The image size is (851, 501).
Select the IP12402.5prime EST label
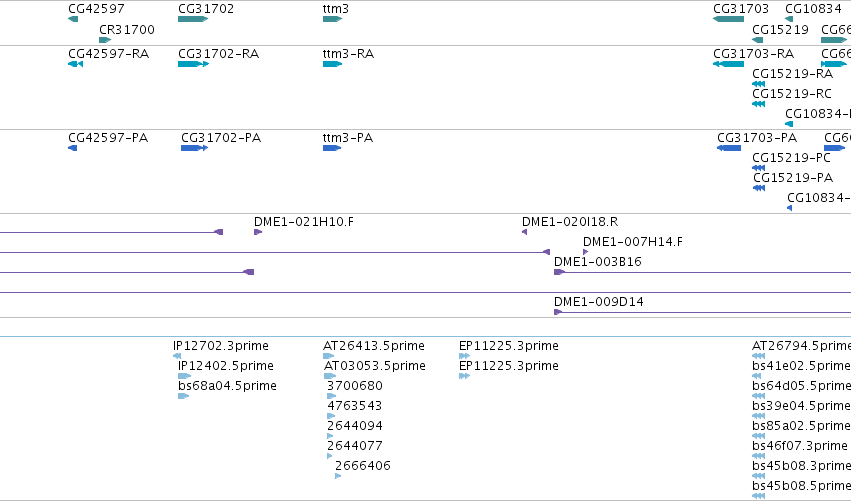226,366
